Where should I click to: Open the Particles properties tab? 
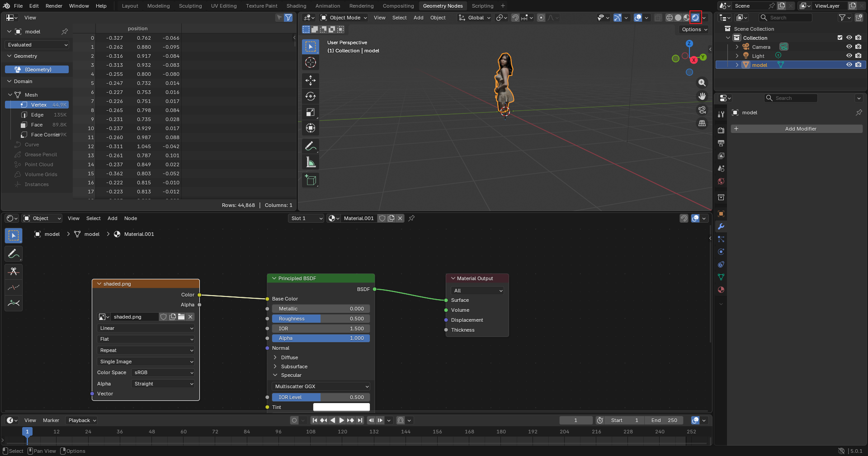(721, 239)
